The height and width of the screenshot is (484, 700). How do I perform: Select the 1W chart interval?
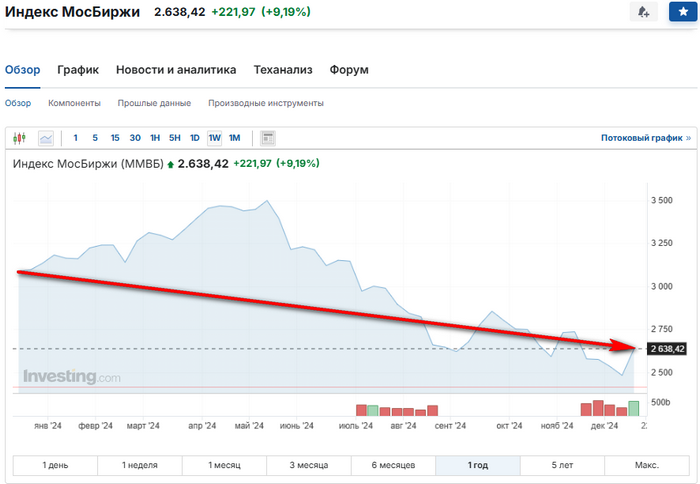coord(214,138)
